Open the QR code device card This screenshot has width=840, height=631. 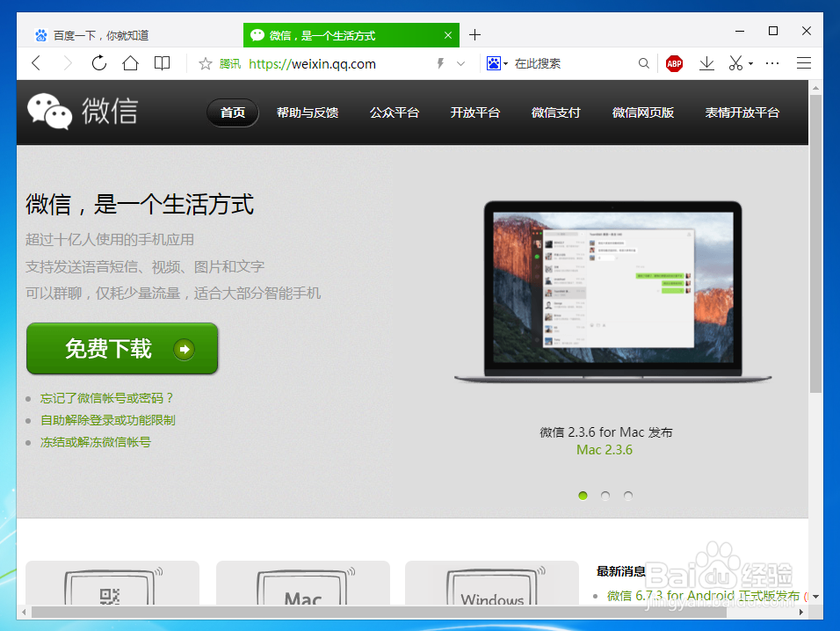coord(112,583)
